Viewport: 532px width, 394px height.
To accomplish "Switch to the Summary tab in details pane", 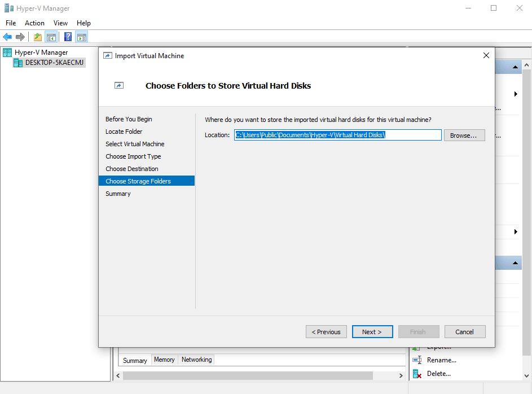I will [135, 360].
